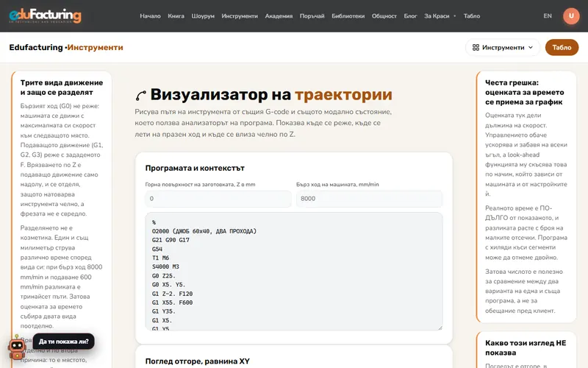Click the eduFacturing logo
Image resolution: width=588 pixels, height=368 pixels.
45,15
